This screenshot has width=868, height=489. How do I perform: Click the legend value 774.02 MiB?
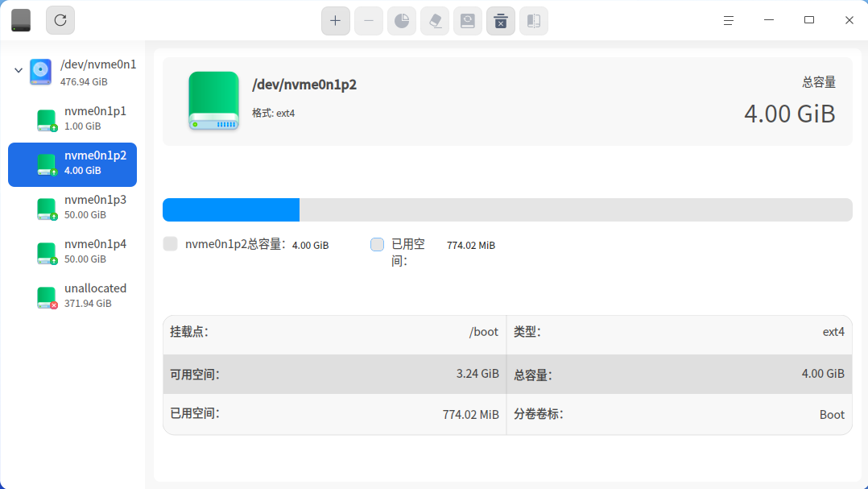(471, 246)
